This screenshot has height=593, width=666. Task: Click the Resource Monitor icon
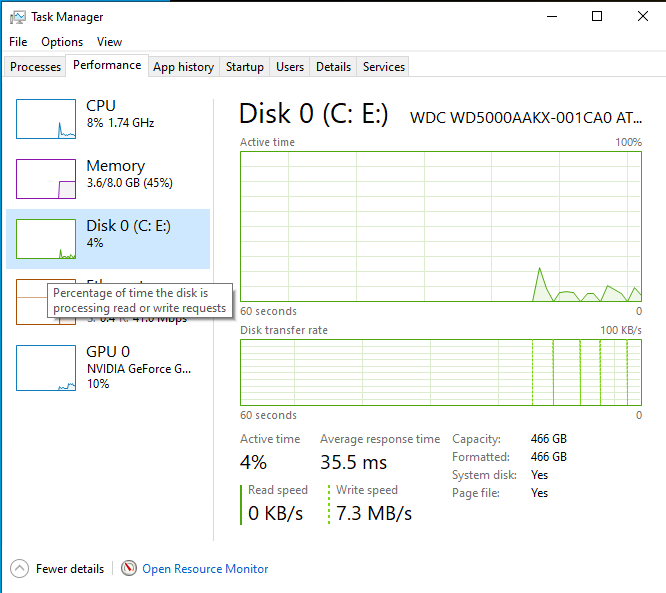pyautogui.click(x=128, y=569)
